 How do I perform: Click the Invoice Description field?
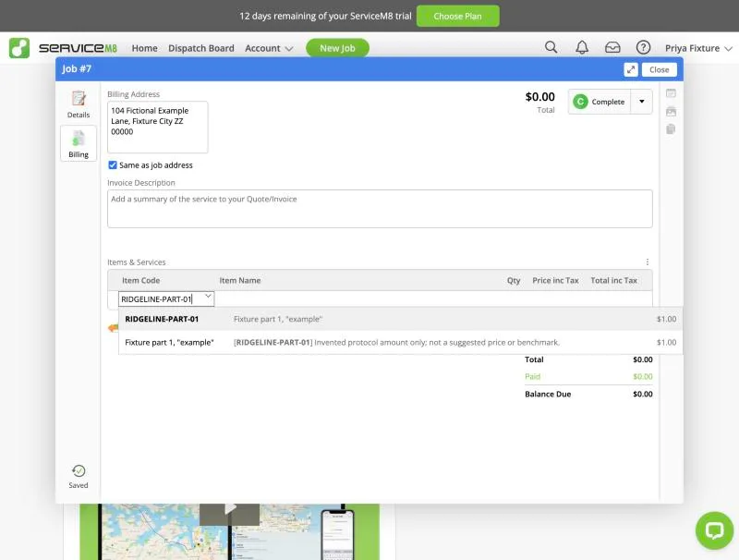[380, 209]
